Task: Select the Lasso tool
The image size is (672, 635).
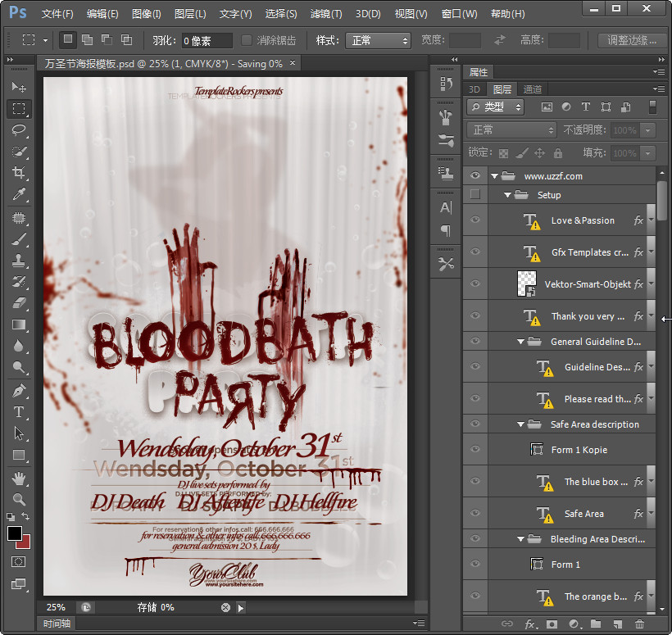Action: [18, 129]
